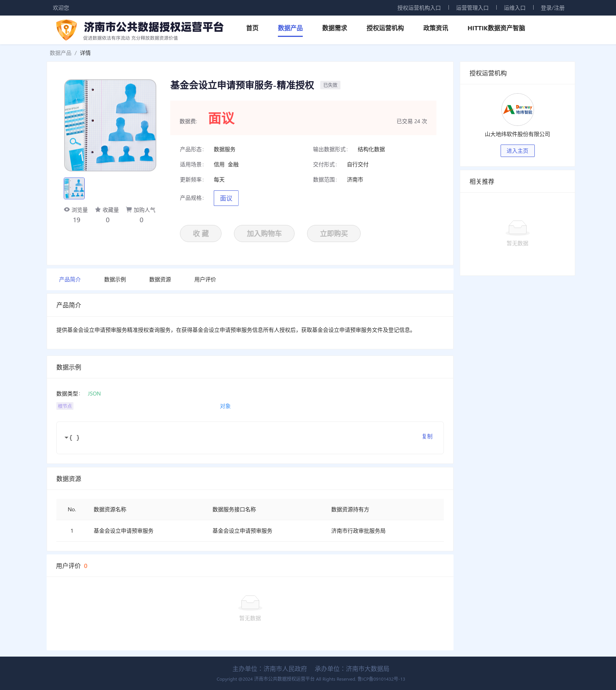This screenshot has width=616, height=690.
Task: Switch to the 用户评价 tab
Action: (205, 279)
